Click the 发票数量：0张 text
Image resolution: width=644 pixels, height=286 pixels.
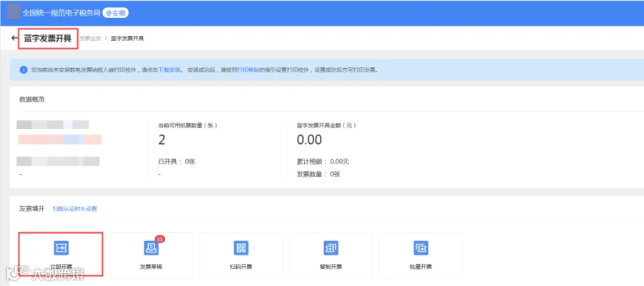click(x=318, y=174)
